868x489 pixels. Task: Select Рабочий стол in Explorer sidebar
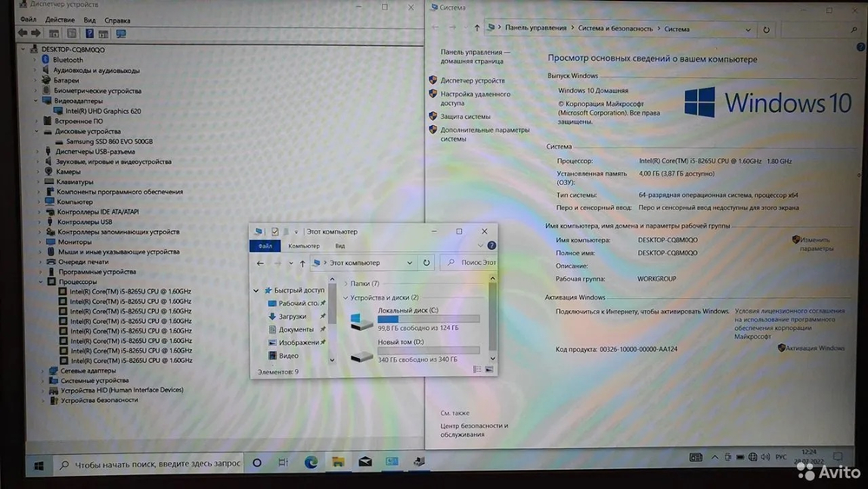click(x=299, y=303)
